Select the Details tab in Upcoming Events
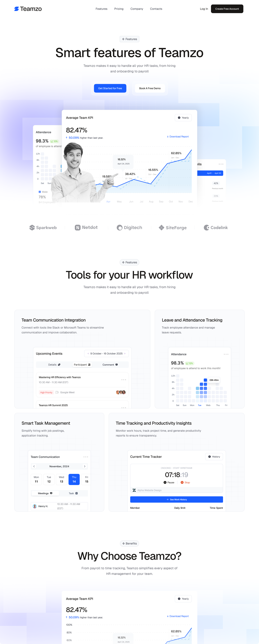This screenshot has height=644, width=259. click(54, 365)
